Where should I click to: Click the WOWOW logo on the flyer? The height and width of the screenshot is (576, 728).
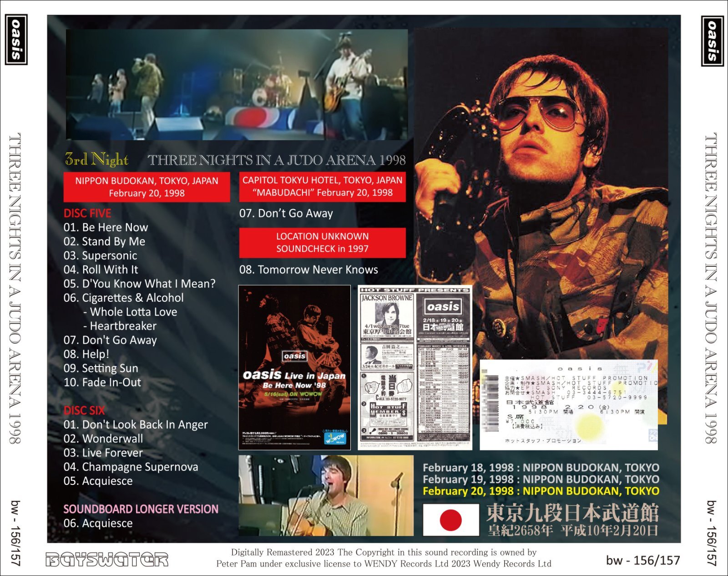coord(335,438)
